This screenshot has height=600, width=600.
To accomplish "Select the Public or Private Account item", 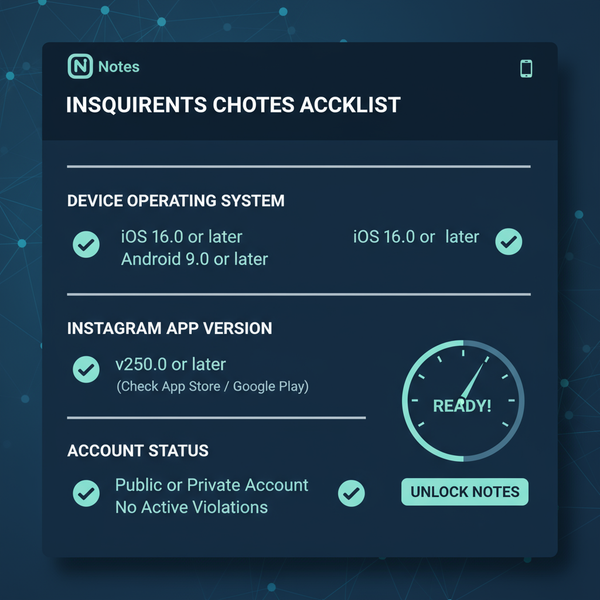I will [x=212, y=485].
